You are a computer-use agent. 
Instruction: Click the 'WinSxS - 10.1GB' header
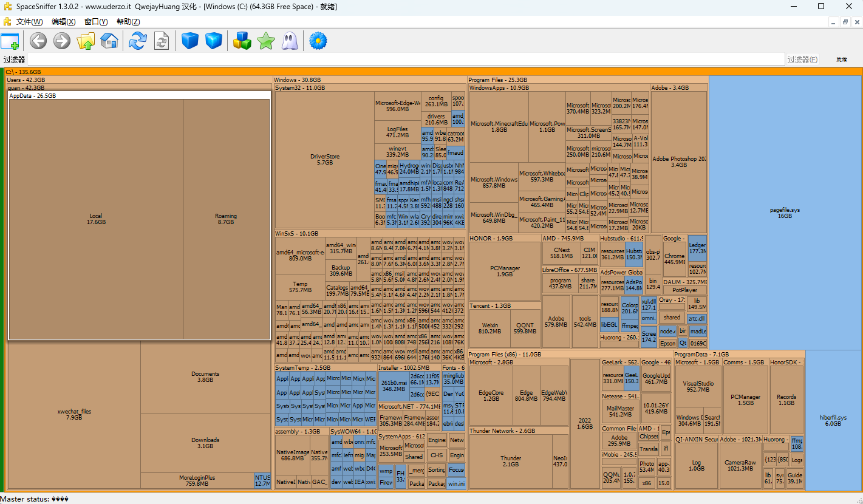coord(370,233)
